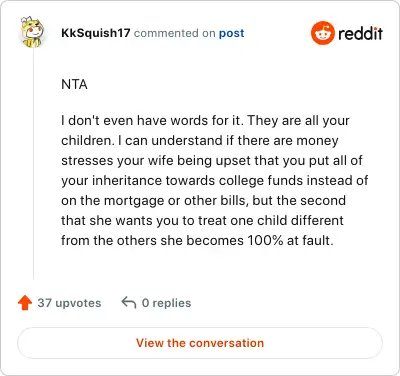Click the word "inheritance" in comment
Viewport: 400px width, 376px height.
127,180
